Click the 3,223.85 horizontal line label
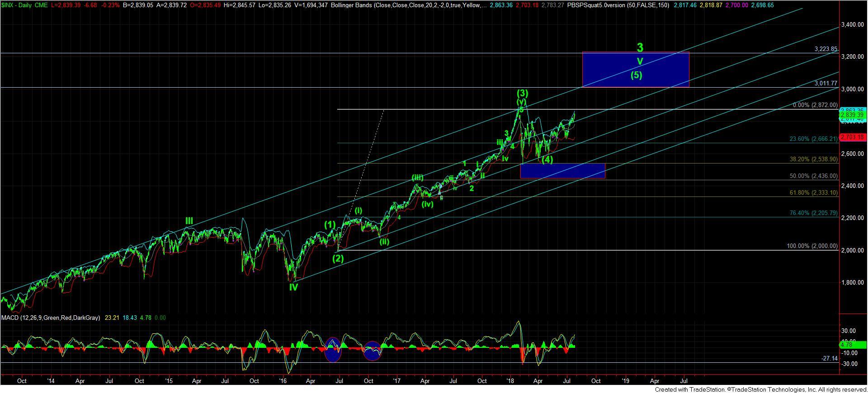The height and width of the screenshot is (393, 868). (x=826, y=49)
